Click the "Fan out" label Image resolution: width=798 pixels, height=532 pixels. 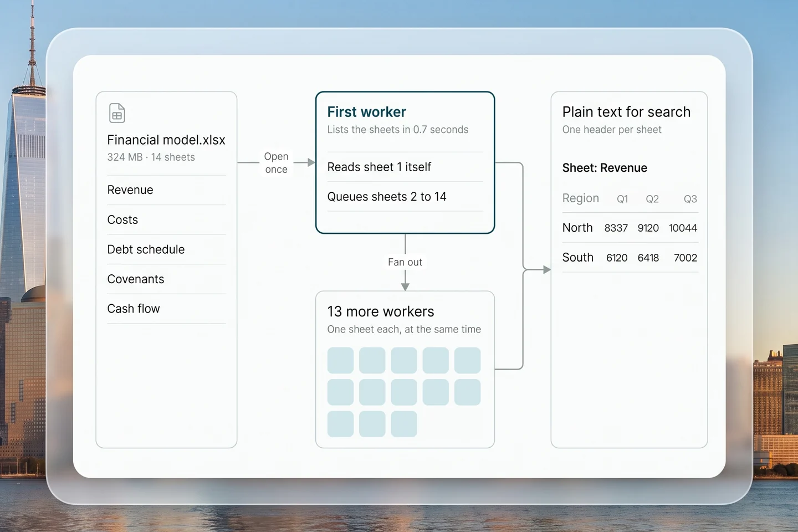(405, 262)
